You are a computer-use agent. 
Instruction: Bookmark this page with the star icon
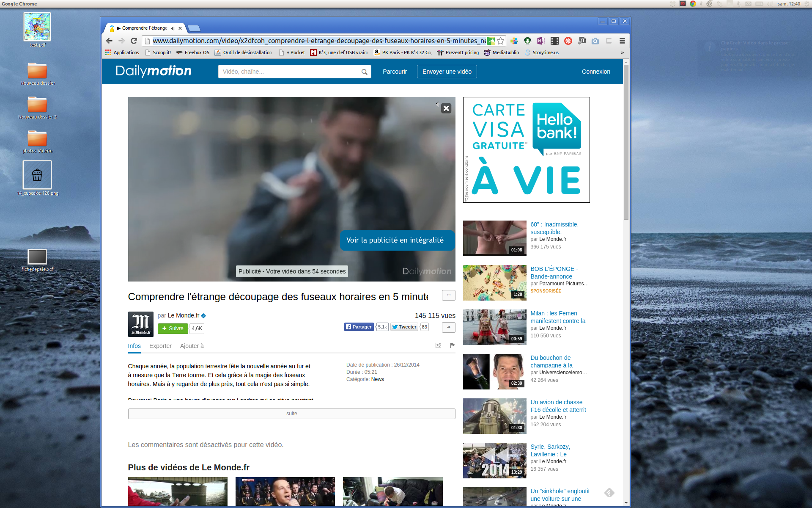coord(501,41)
